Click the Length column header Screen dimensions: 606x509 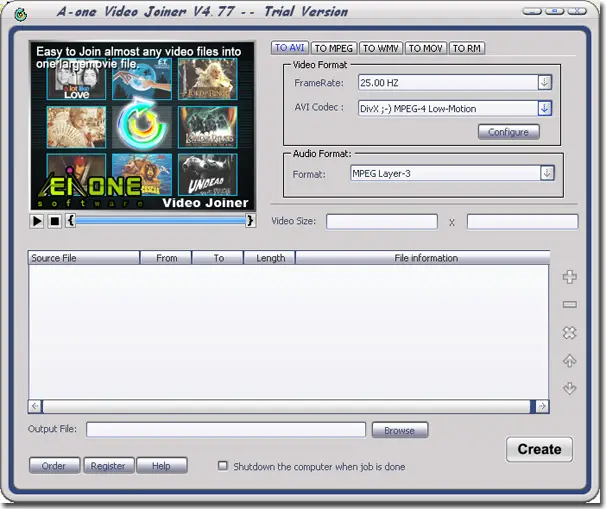pyautogui.click(x=270, y=258)
